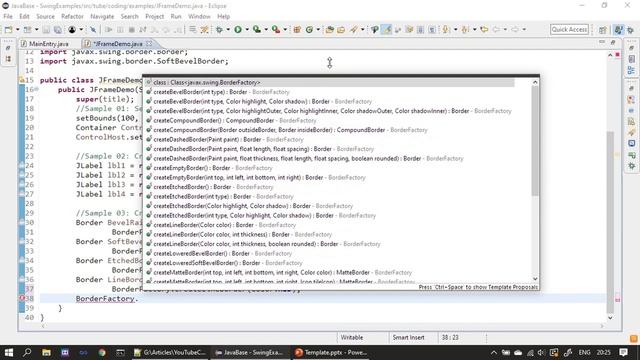The image size is (640, 360).
Task: Open the Refactor menu
Action: (x=72, y=16)
